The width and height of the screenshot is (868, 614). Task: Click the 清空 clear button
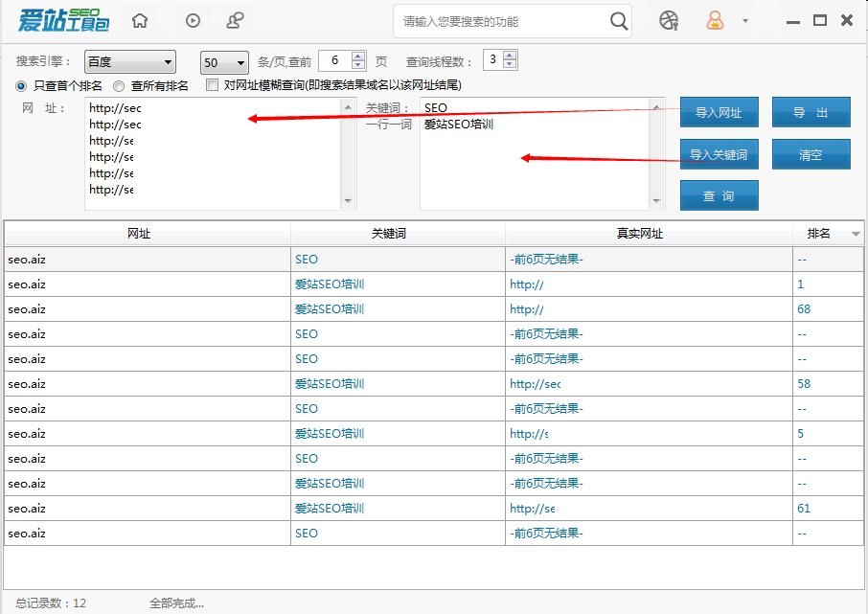(x=811, y=154)
